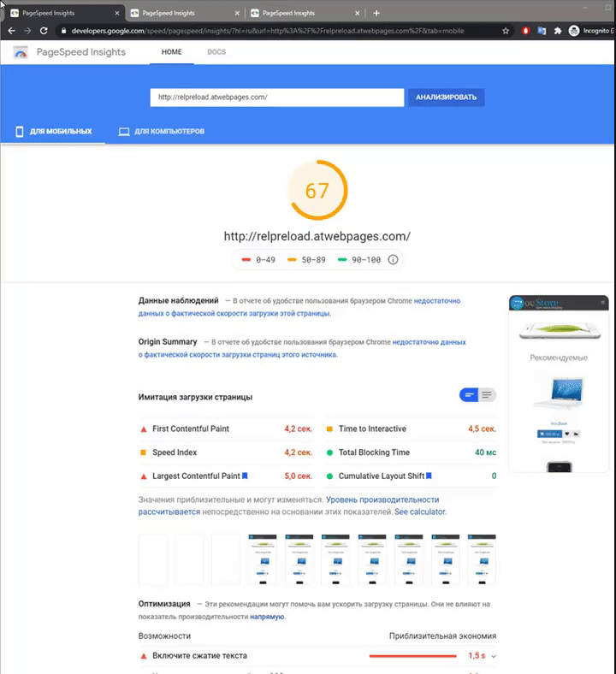The image size is (616, 674).
Task: Click the browser address bar URL
Action: coord(268,31)
